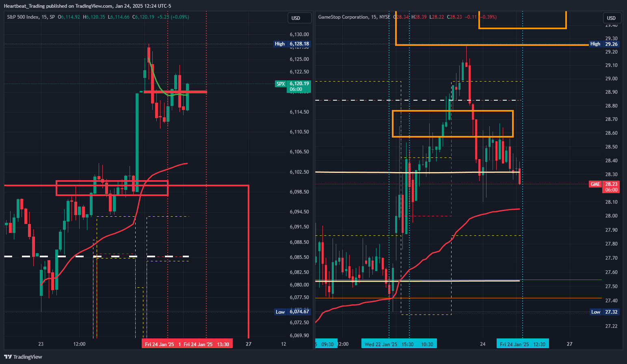Click 6,102.50 on the SPX price axis
Image resolution: width=627 pixels, height=364 pixels.
pyautogui.click(x=299, y=172)
